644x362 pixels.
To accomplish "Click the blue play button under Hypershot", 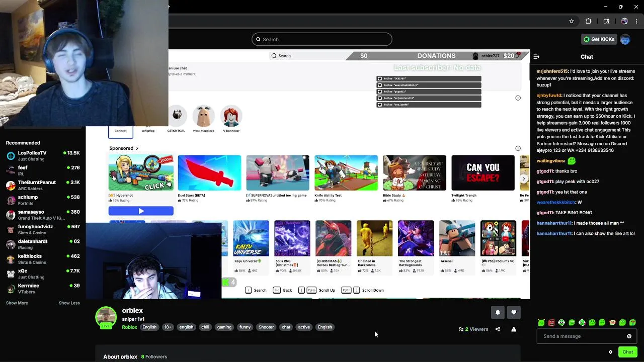I will pos(141,211).
